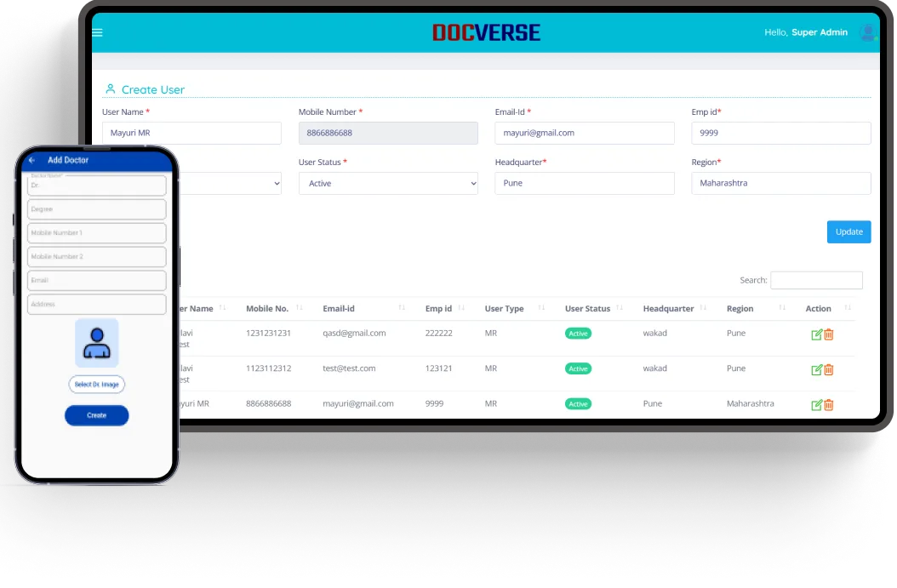Sort the table by Region arrows
Screen dimensions: 897x588
click(782, 308)
